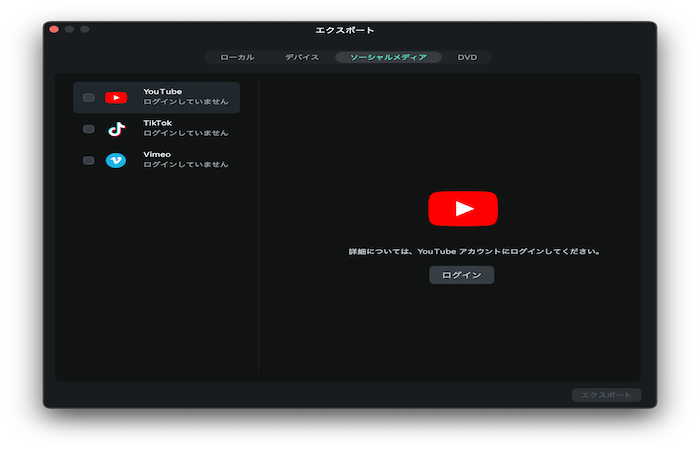Click ログインしていません under YouTube

coord(186,102)
